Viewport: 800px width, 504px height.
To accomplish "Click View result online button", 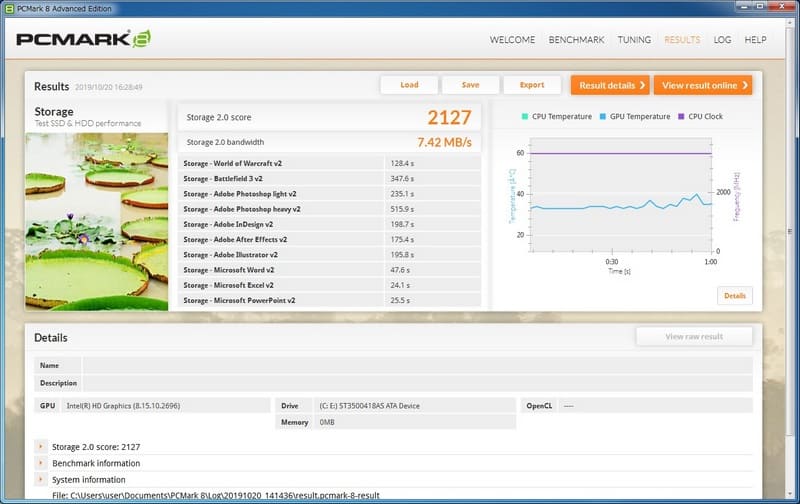I will click(703, 85).
